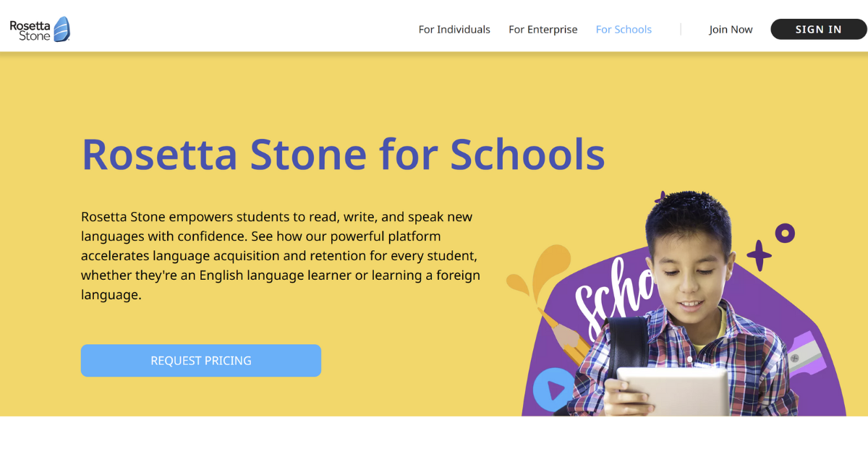
Task: Click the tablet the boy is holding
Action: [673, 391]
